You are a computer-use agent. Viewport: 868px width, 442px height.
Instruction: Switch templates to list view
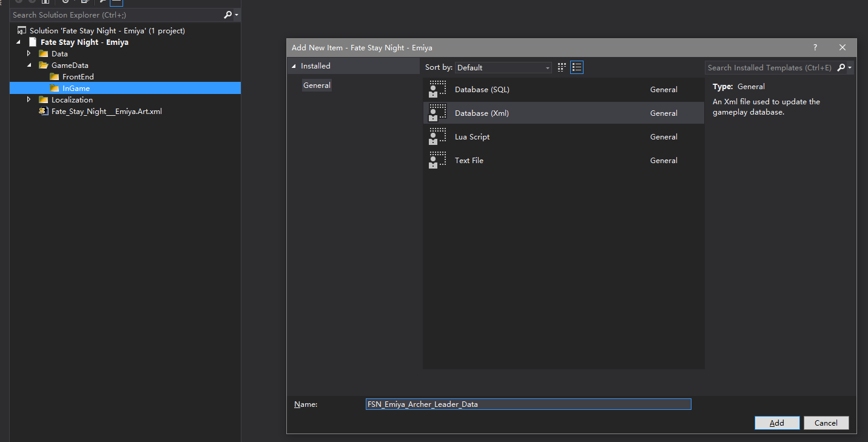point(577,67)
